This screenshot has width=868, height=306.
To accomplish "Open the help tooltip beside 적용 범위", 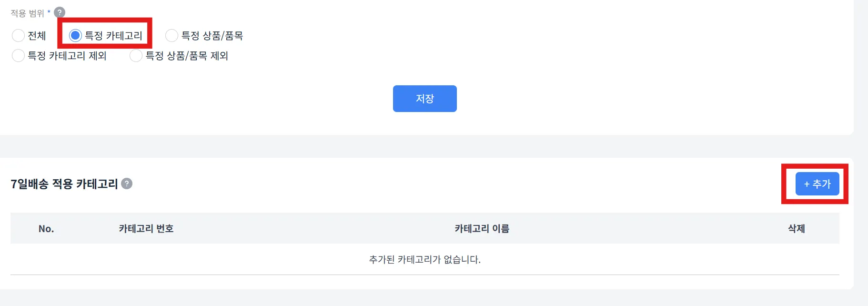I will point(60,12).
